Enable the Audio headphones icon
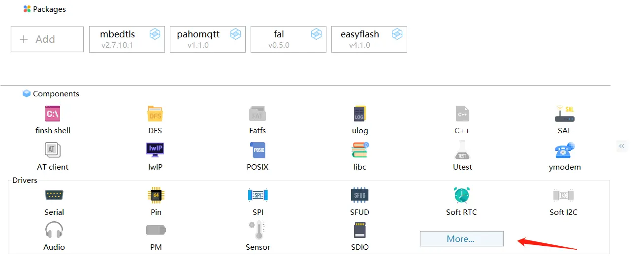Image resolution: width=644 pixels, height=265 pixels. coord(54,230)
